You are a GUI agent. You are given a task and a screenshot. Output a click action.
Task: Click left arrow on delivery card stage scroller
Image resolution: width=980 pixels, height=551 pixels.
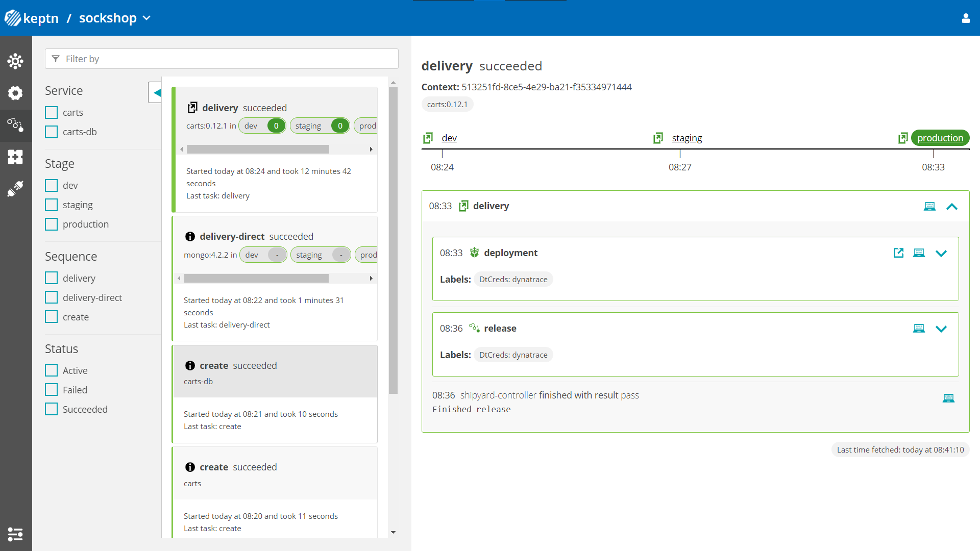pos(182,149)
